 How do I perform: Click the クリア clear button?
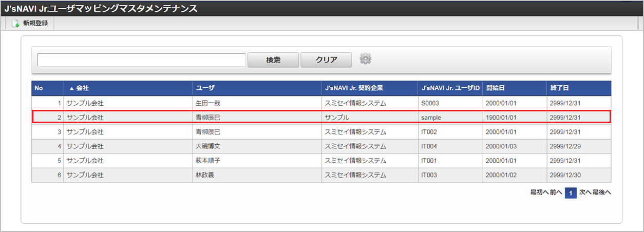(x=326, y=60)
